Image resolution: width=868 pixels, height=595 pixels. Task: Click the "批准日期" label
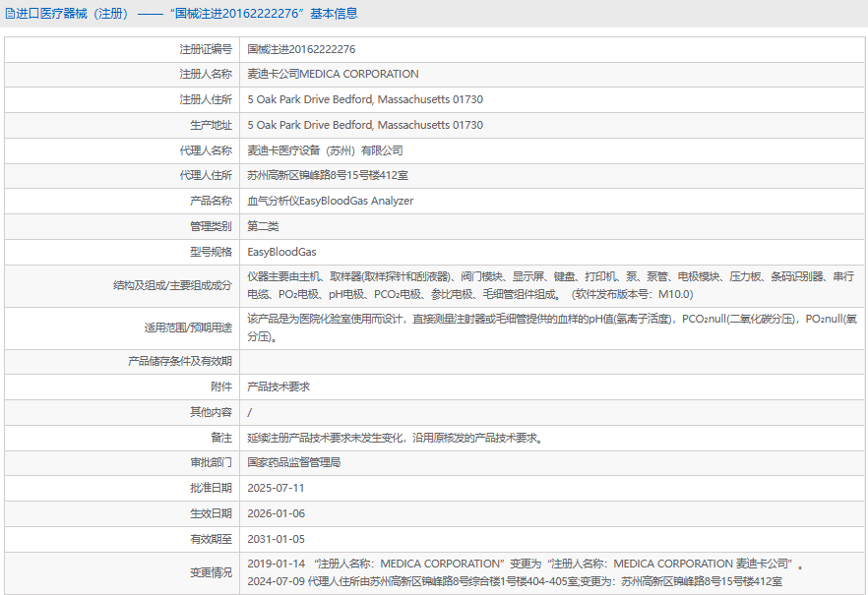click(211, 488)
